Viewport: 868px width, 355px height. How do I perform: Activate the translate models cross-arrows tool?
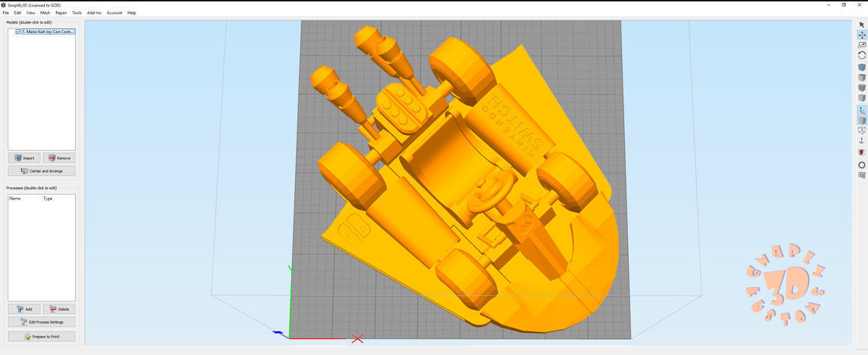862,35
